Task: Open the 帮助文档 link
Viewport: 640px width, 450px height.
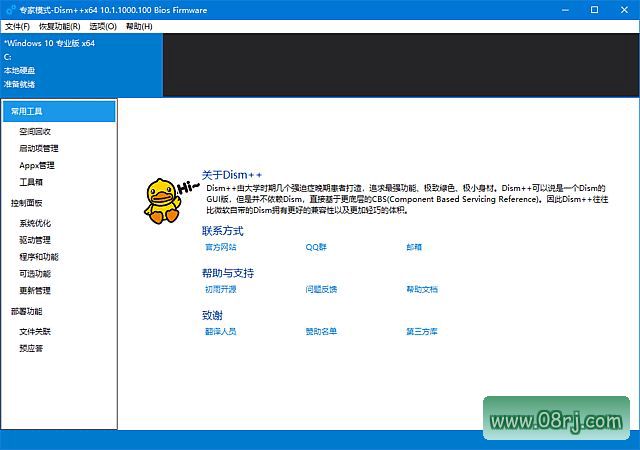Action: (x=422, y=289)
